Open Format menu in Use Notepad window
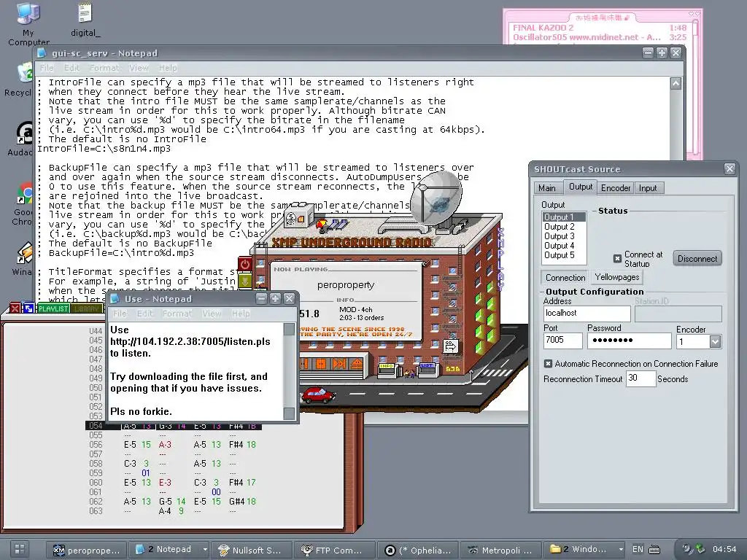Image resolution: width=747 pixels, height=560 pixels. (x=177, y=314)
